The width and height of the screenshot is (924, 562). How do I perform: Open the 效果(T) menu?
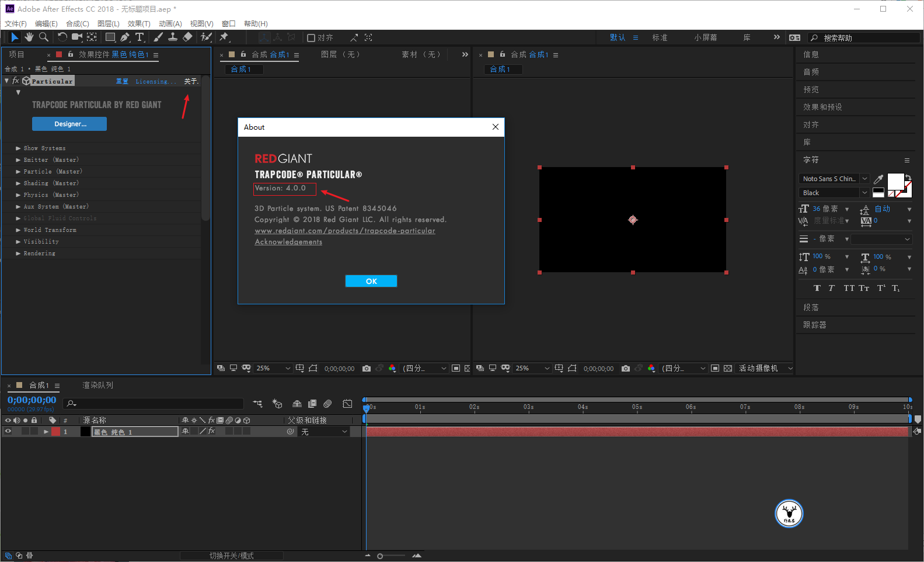[x=139, y=24]
